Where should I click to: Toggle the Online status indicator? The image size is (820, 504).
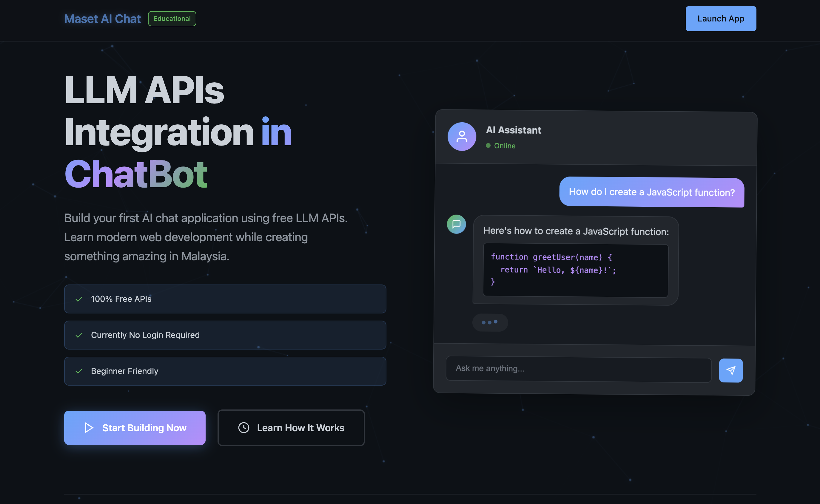click(x=488, y=146)
